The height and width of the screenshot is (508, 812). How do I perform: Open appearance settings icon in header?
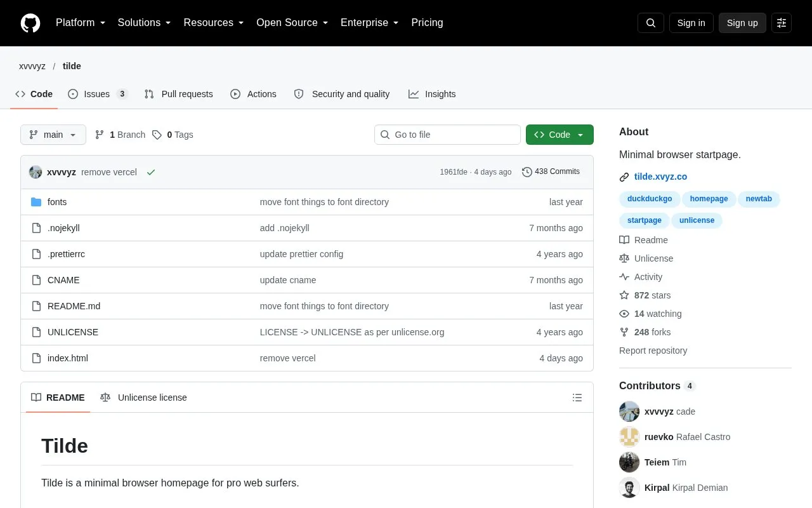tap(782, 23)
